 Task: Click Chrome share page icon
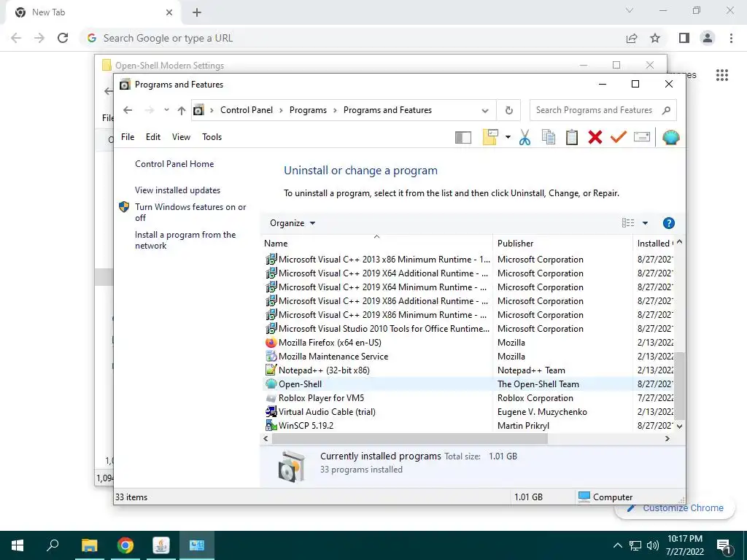coord(632,38)
